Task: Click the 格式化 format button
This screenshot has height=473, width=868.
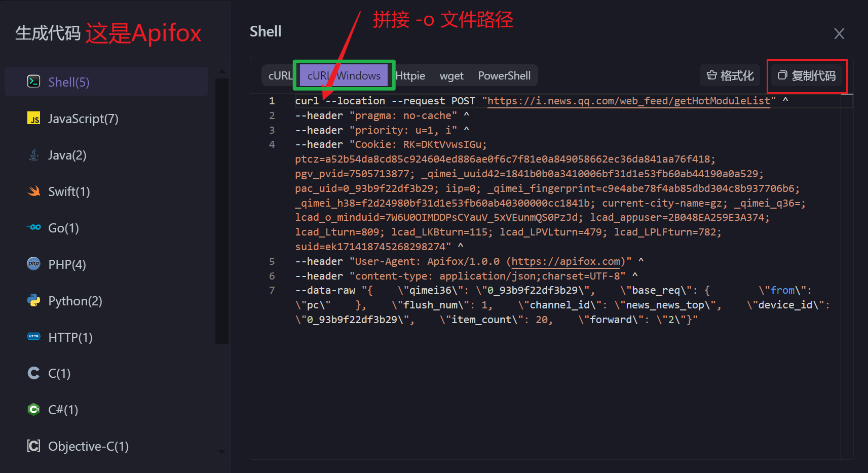Action: tap(730, 76)
